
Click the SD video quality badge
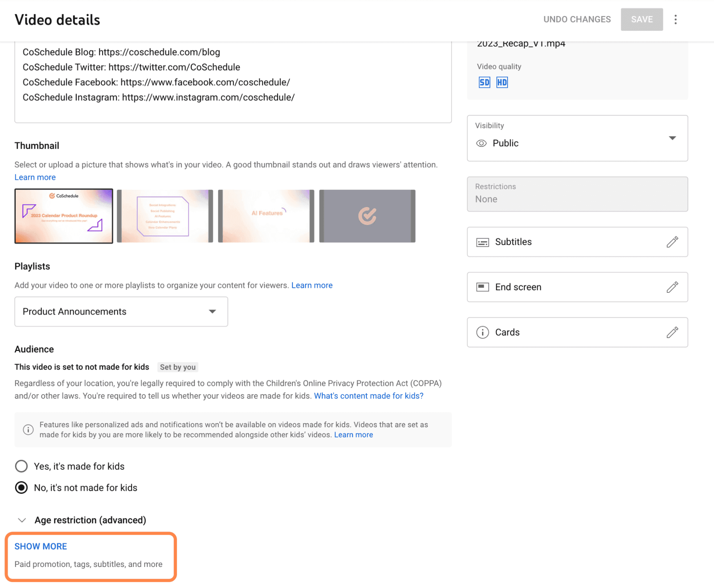484,82
